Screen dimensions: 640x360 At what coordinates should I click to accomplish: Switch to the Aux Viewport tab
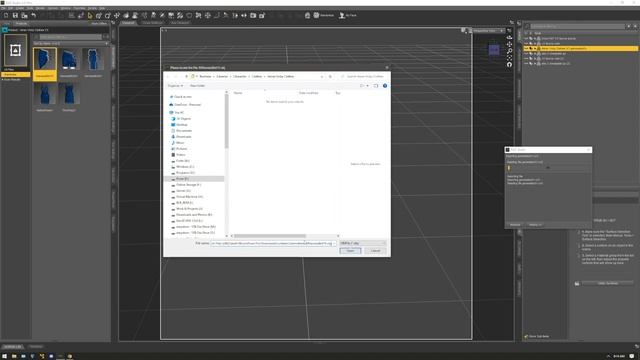180,23
